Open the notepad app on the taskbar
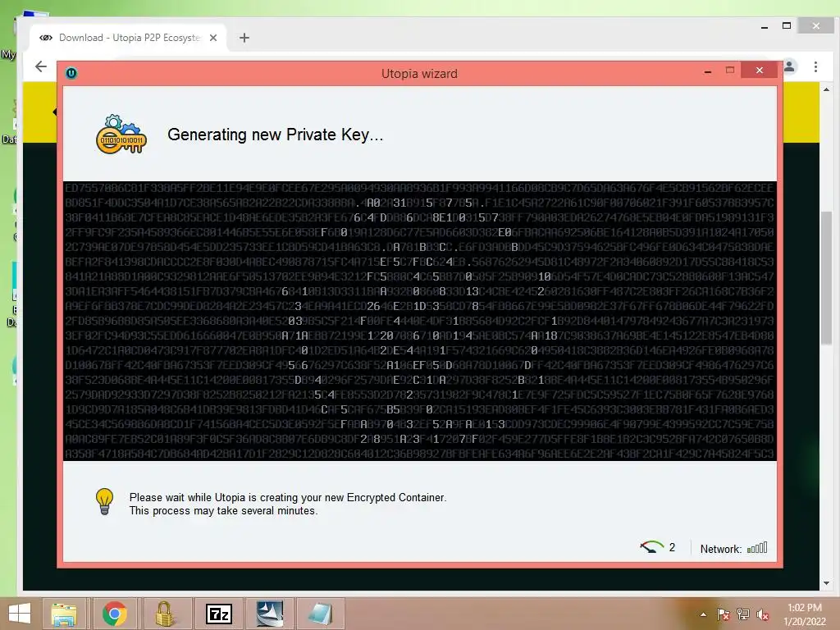840x630 pixels. coord(320,614)
